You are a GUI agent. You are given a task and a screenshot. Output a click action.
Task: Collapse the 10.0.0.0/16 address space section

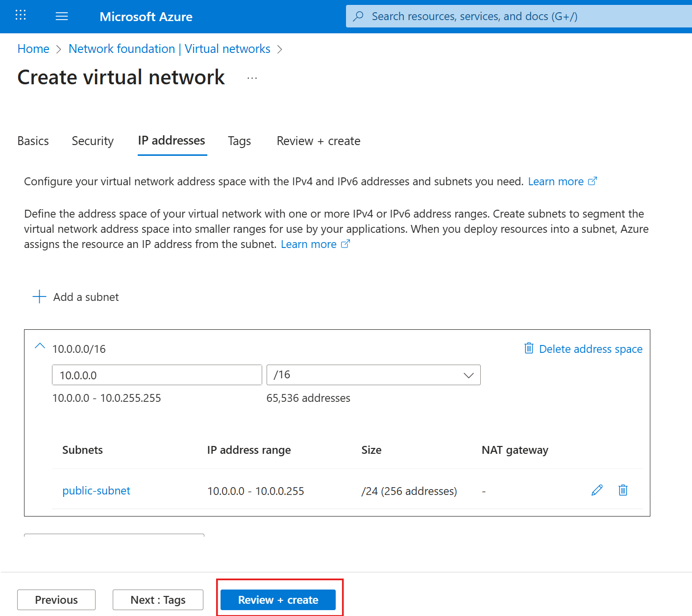39,345
